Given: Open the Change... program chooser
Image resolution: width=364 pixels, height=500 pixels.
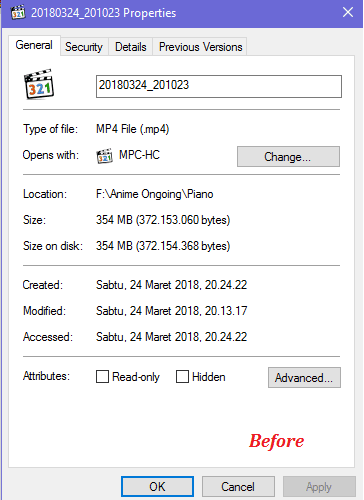Looking at the screenshot, I should point(288,156).
